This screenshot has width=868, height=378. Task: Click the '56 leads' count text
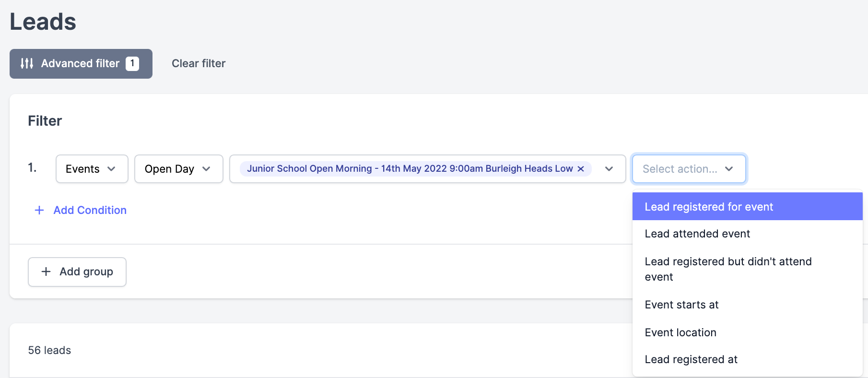point(49,350)
